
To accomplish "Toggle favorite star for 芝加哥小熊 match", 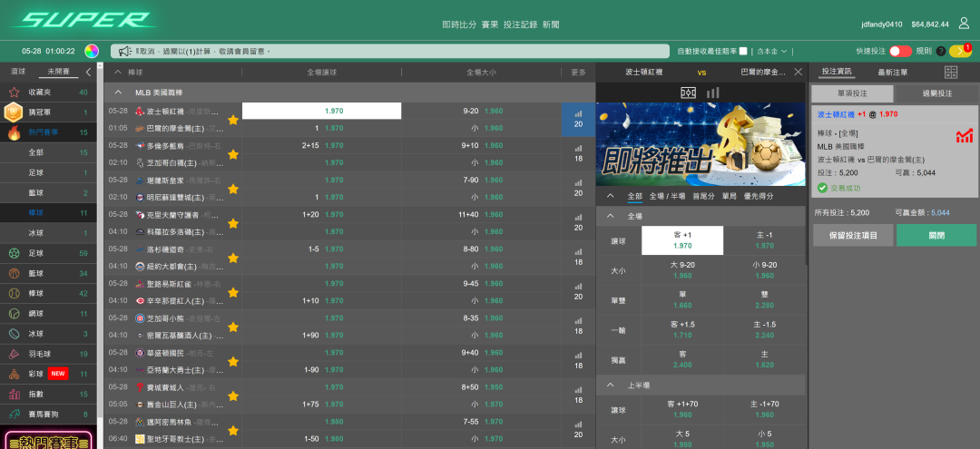I will tap(233, 327).
